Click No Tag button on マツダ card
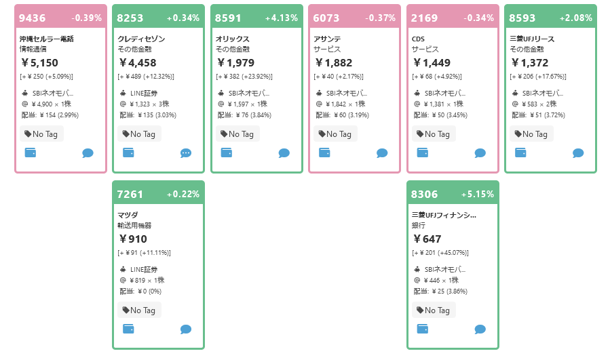Image resolution: width=610 pixels, height=364 pixels. pos(139,310)
